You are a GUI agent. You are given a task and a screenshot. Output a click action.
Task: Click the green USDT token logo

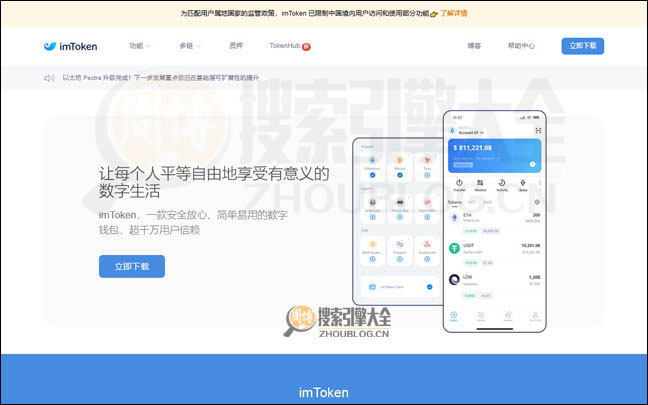pyautogui.click(x=454, y=248)
